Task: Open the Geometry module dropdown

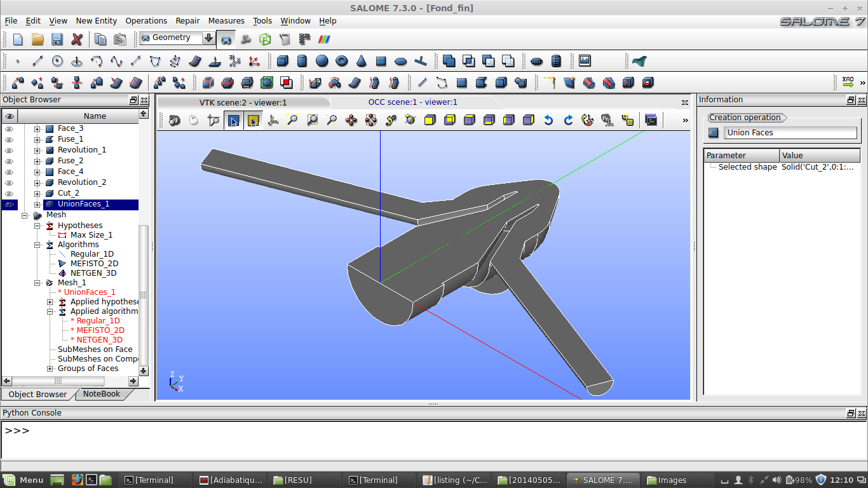Action: coord(208,38)
